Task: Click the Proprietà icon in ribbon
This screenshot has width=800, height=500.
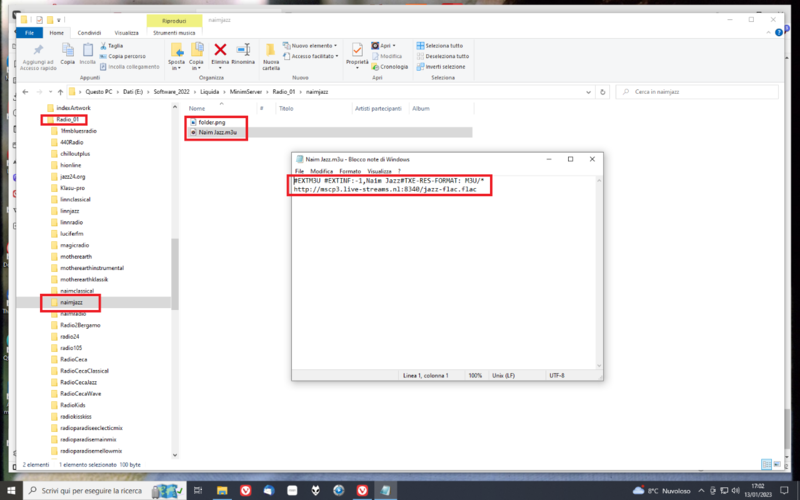Action: [357, 53]
